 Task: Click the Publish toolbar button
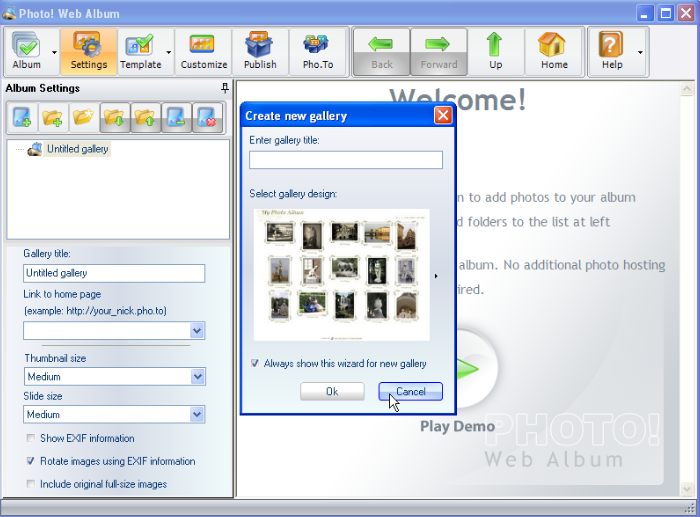[x=260, y=52]
